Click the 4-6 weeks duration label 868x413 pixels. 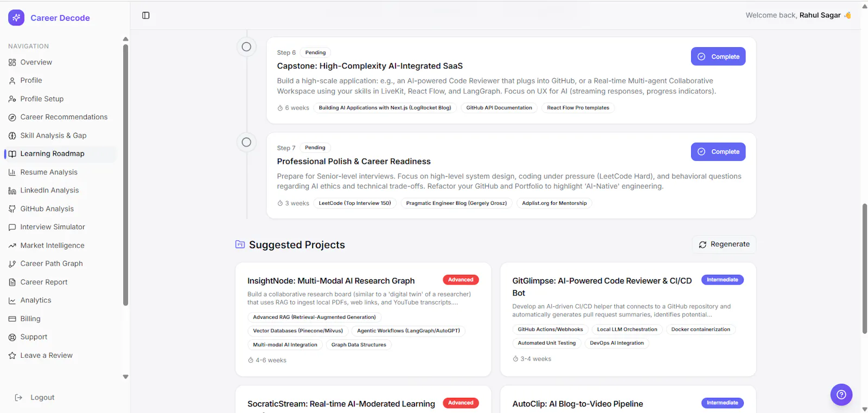[267, 360]
